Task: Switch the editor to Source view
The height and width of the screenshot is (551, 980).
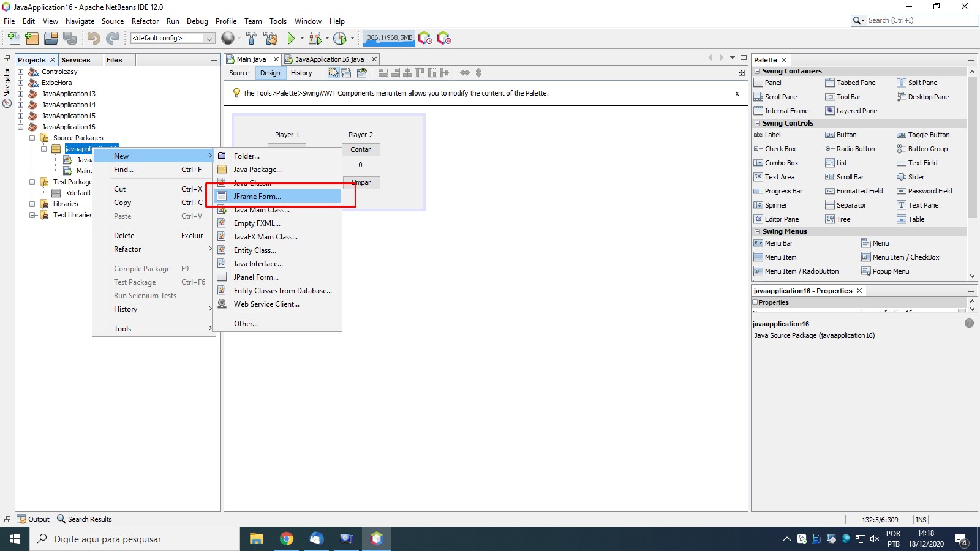Action: (239, 73)
